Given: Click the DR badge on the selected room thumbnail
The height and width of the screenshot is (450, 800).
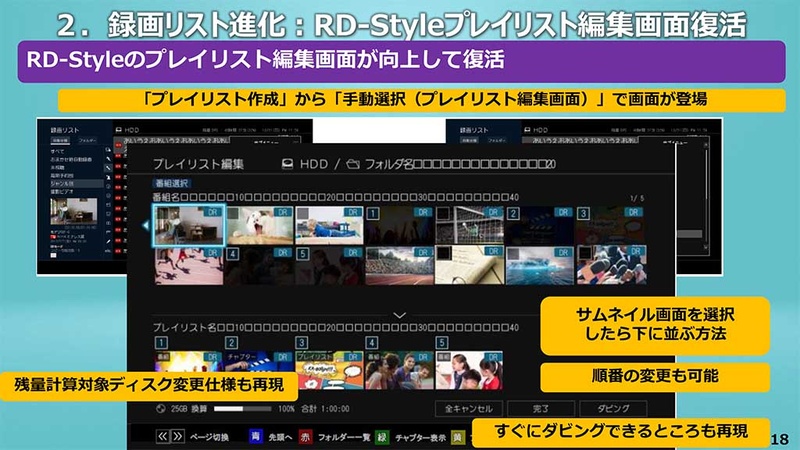Looking at the screenshot, I should [x=212, y=212].
